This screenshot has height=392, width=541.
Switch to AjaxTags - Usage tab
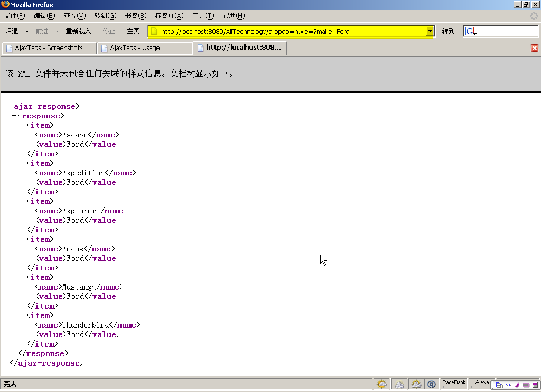click(145, 48)
